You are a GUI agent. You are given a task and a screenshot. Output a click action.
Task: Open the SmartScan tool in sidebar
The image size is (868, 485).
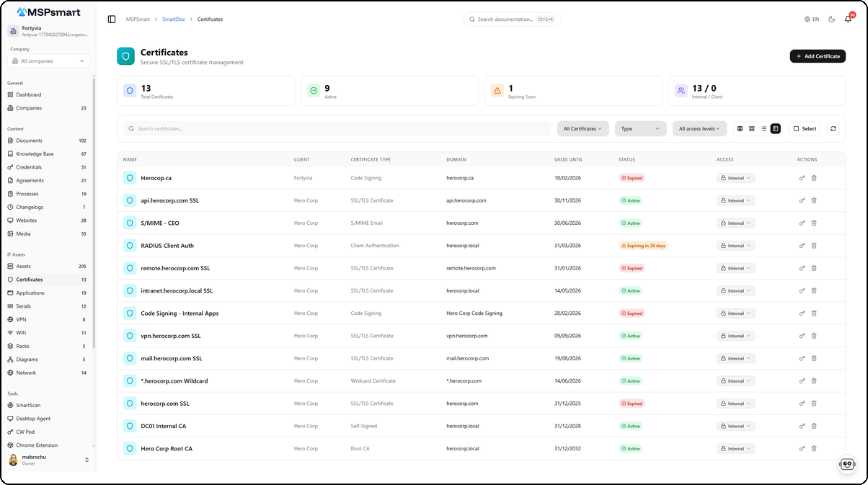coord(30,404)
